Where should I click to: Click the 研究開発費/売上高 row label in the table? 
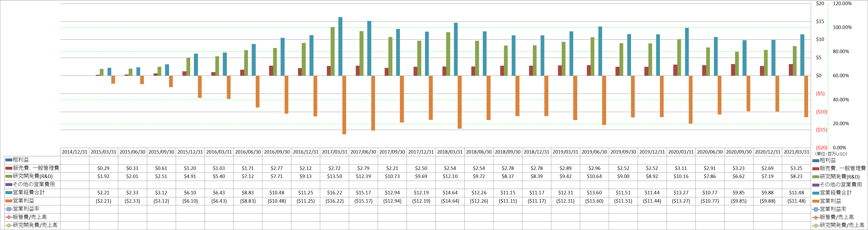tap(35, 225)
